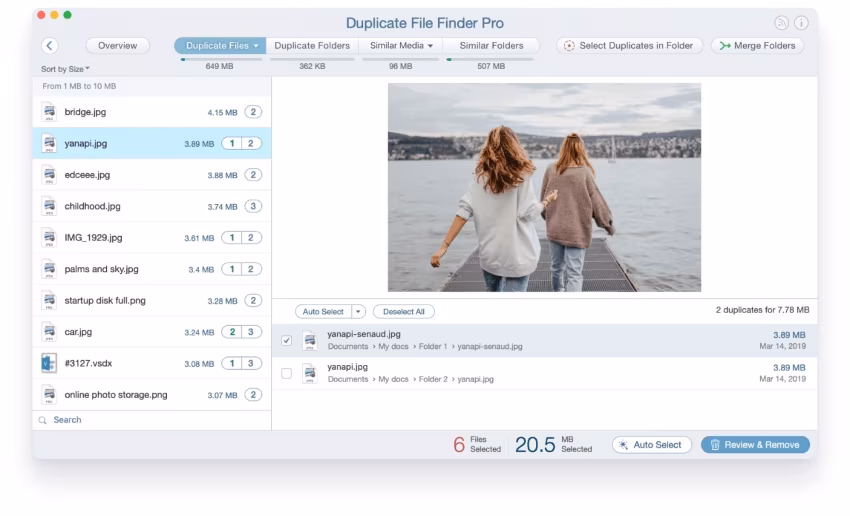Click the 6 Files Selected counter
Image resolution: width=850 pixels, height=516 pixels.
tap(477, 445)
